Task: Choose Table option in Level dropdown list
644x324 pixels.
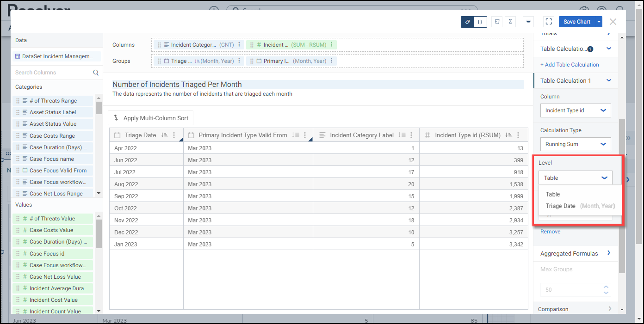Action: click(553, 195)
